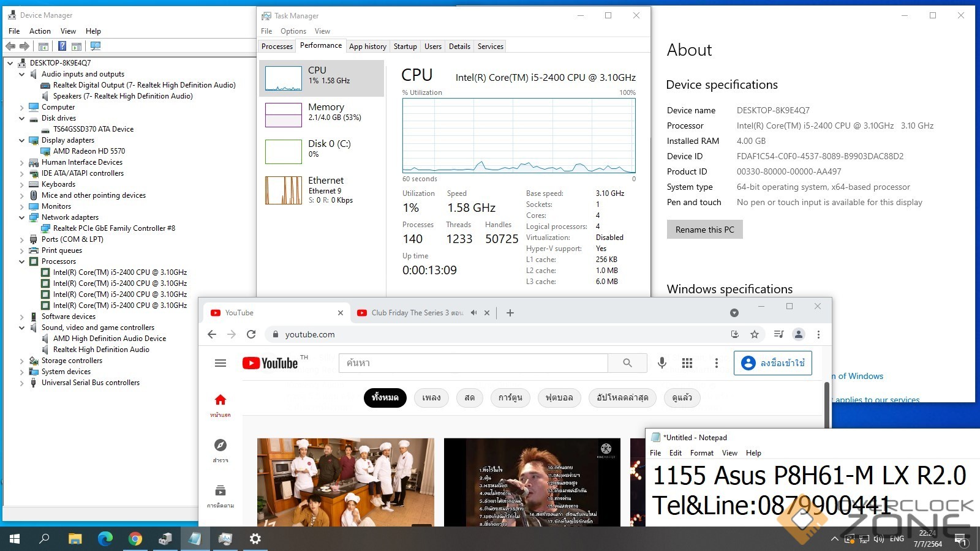
Task: Reload the page in Chrome
Action: pos(251,334)
